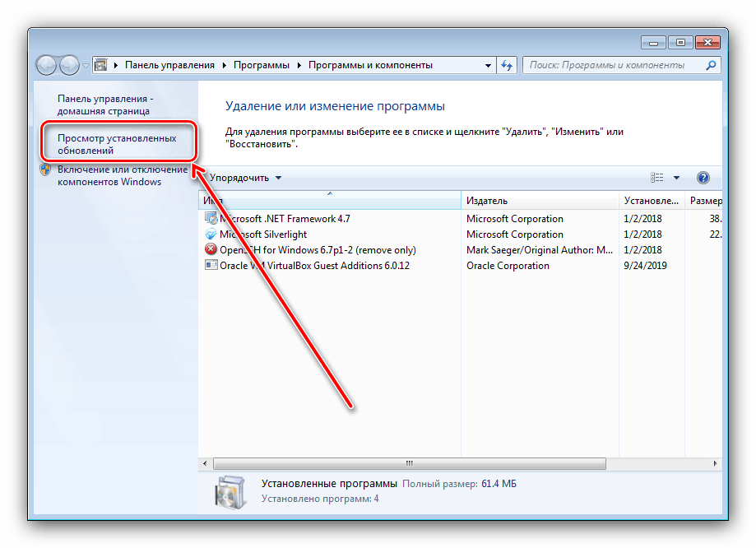Maximize the Programs and Features window
Screen dimensions: 756x548
pos(680,43)
